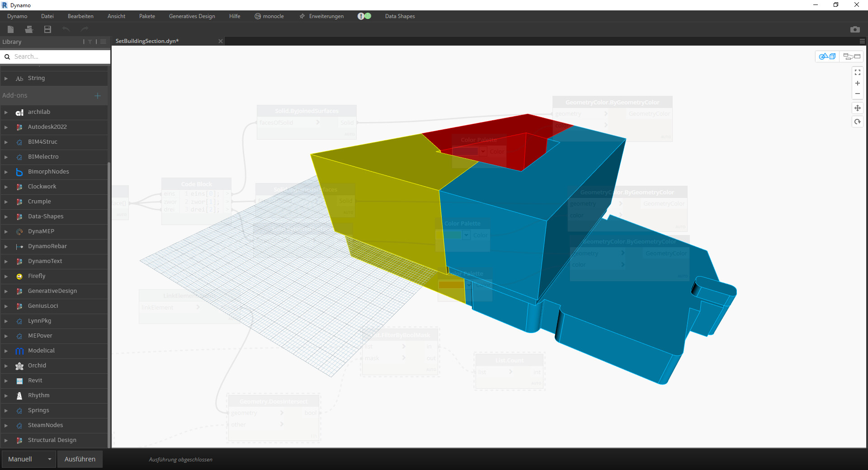Open the Manuell run mode dropdown
Screen dimensions: 868x470
[x=29, y=459]
